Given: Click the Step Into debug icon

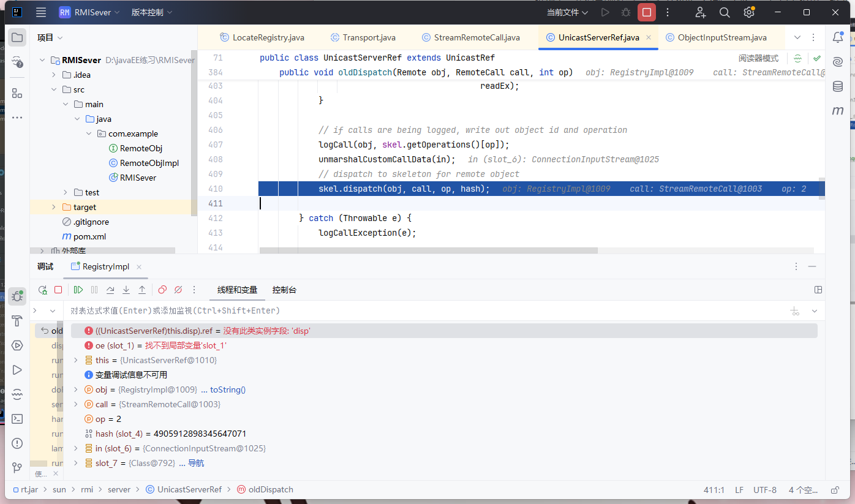Looking at the screenshot, I should click(x=126, y=290).
